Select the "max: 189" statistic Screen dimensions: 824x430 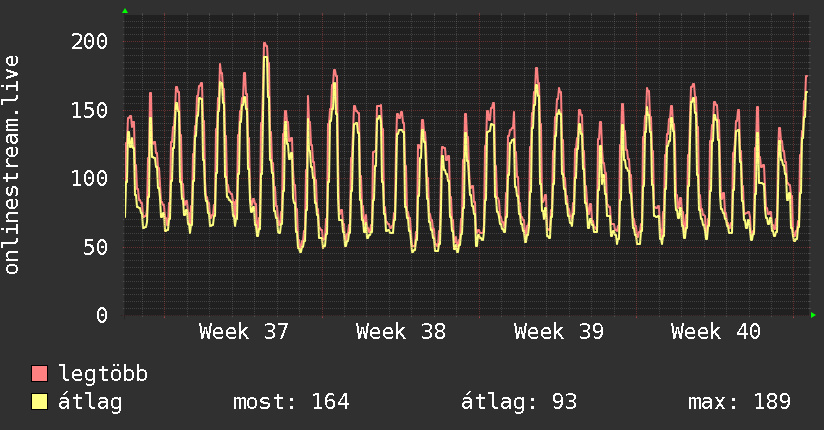tap(739, 402)
